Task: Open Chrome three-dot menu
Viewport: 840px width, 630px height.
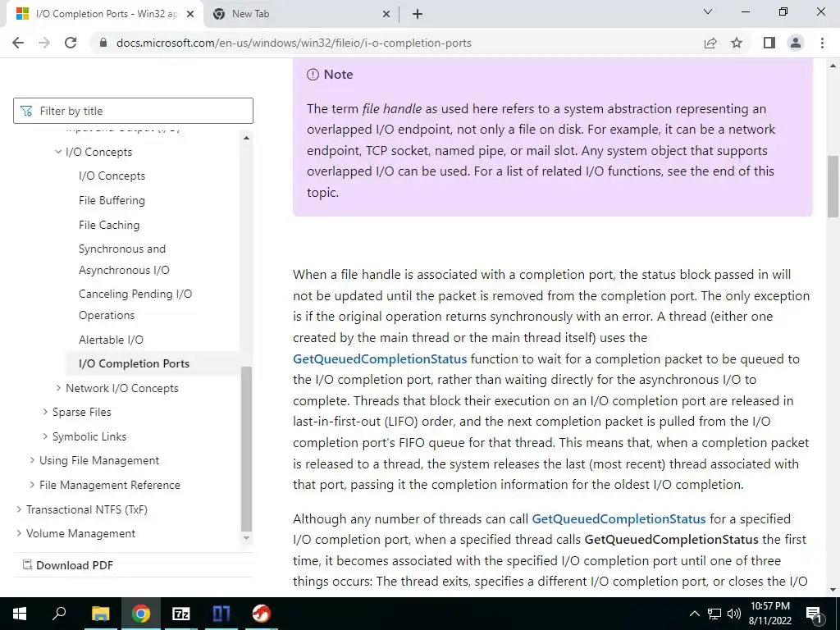Action: point(822,43)
